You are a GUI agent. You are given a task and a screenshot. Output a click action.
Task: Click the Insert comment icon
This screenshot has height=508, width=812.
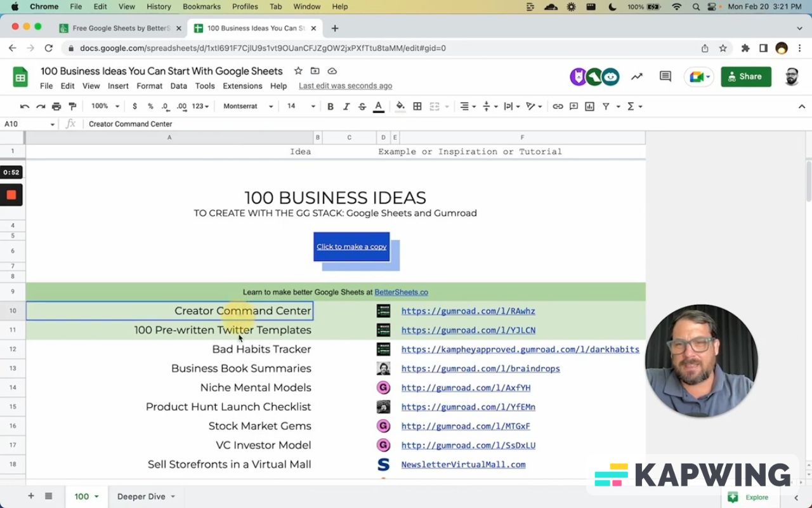[573, 107]
